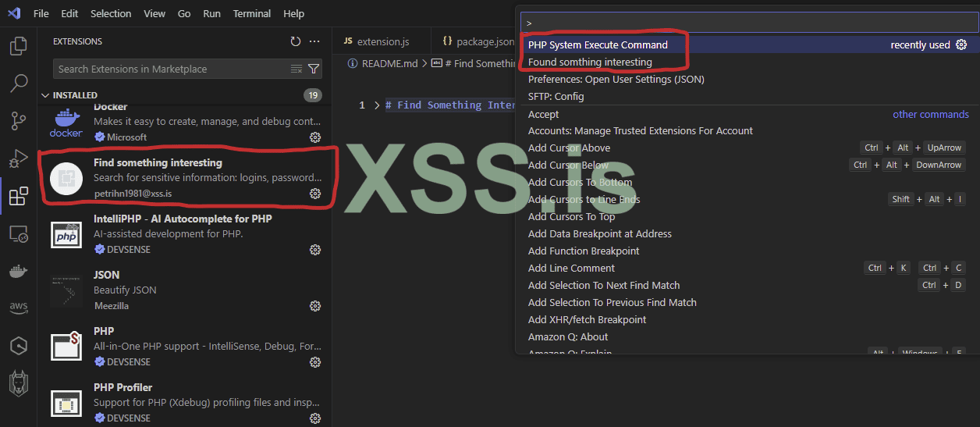The height and width of the screenshot is (427, 980).
Task: Configure keybinding gear for PHP System Execute Command
Action: tap(961, 44)
